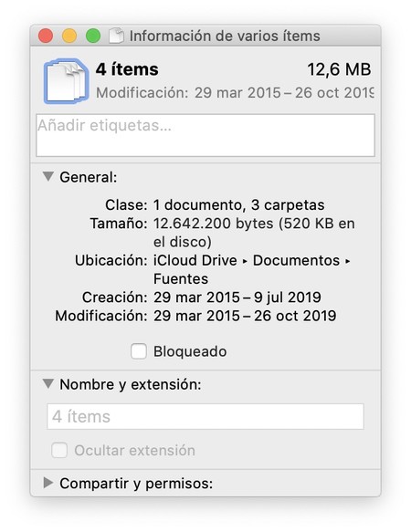The width and height of the screenshot is (411, 532).
Task: Click the Nombre y extensión heading
Action: 131,385
